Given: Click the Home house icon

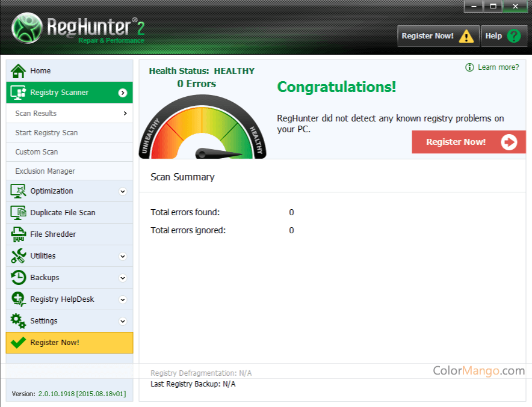Looking at the screenshot, I should tap(18, 71).
